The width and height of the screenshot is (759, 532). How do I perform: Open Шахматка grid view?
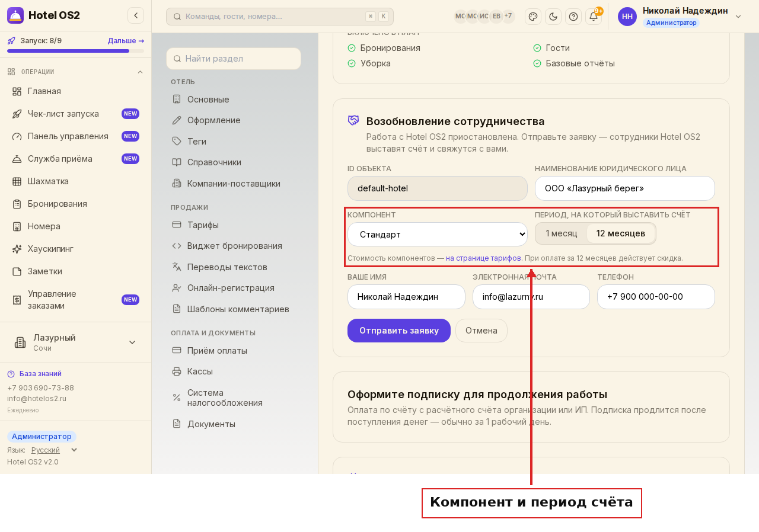[x=75, y=181]
